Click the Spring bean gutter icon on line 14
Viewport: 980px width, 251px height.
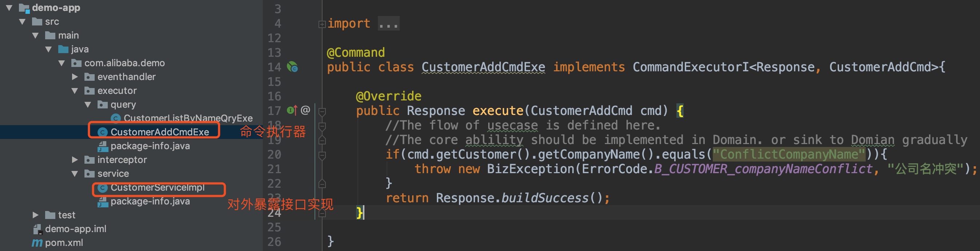point(292,67)
